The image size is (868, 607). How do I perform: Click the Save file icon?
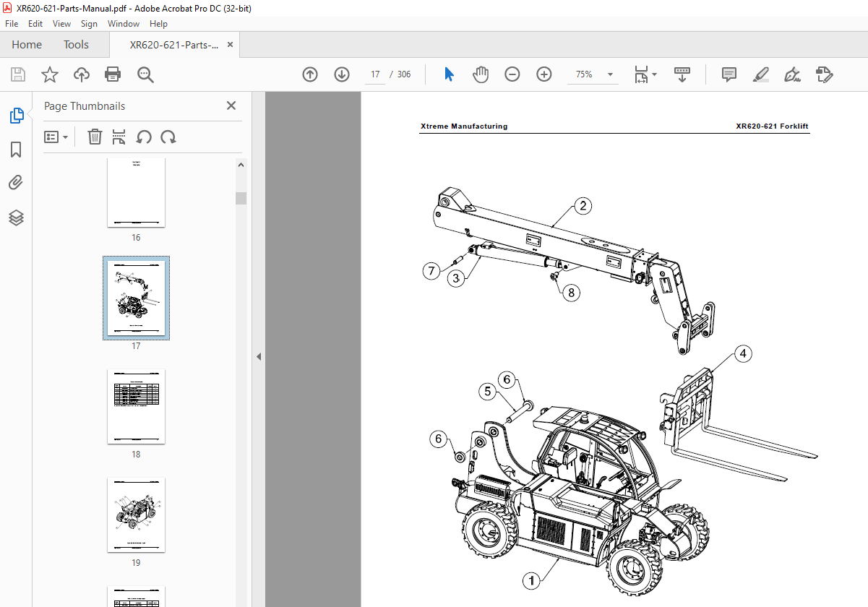click(x=18, y=74)
